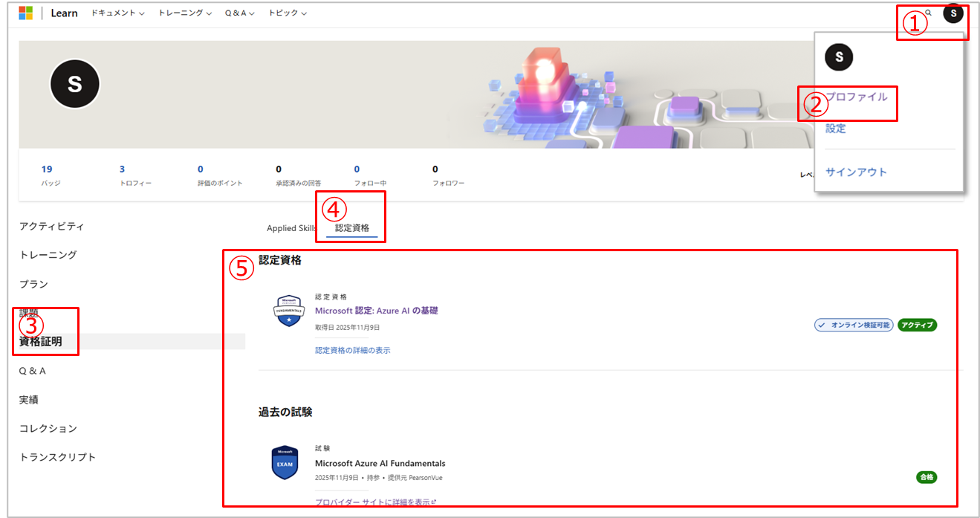Open プラン in the sidebar

pyautogui.click(x=33, y=284)
